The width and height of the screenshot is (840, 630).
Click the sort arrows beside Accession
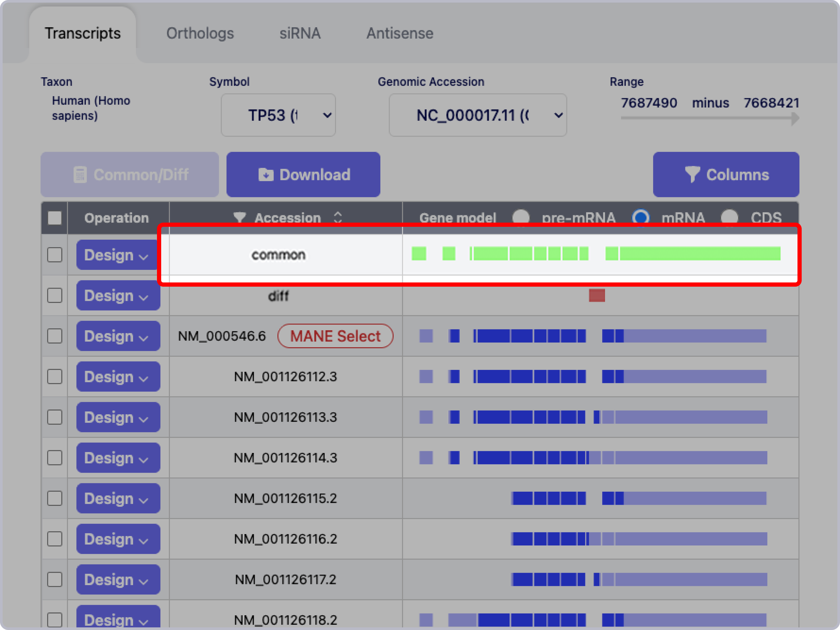pyautogui.click(x=338, y=218)
